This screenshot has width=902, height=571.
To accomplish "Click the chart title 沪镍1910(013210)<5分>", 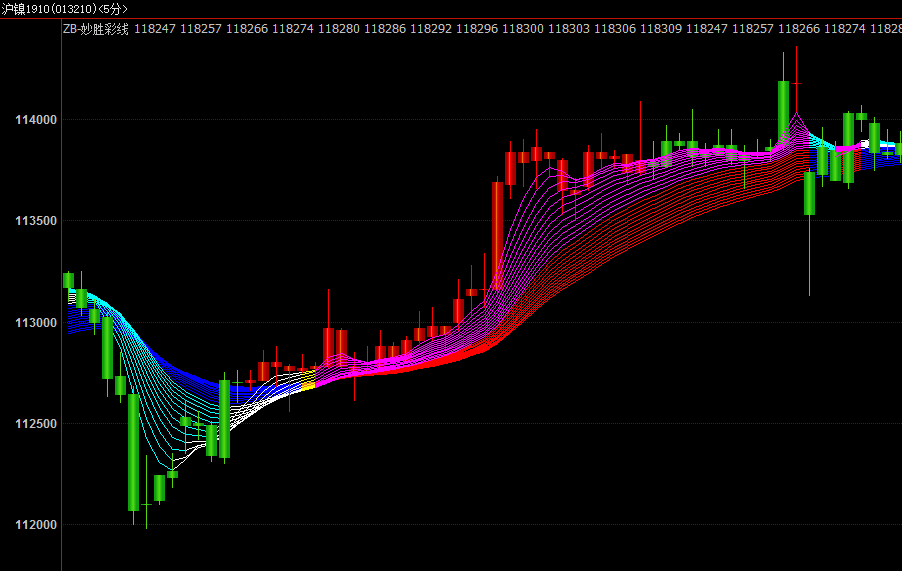I will coord(64,9).
